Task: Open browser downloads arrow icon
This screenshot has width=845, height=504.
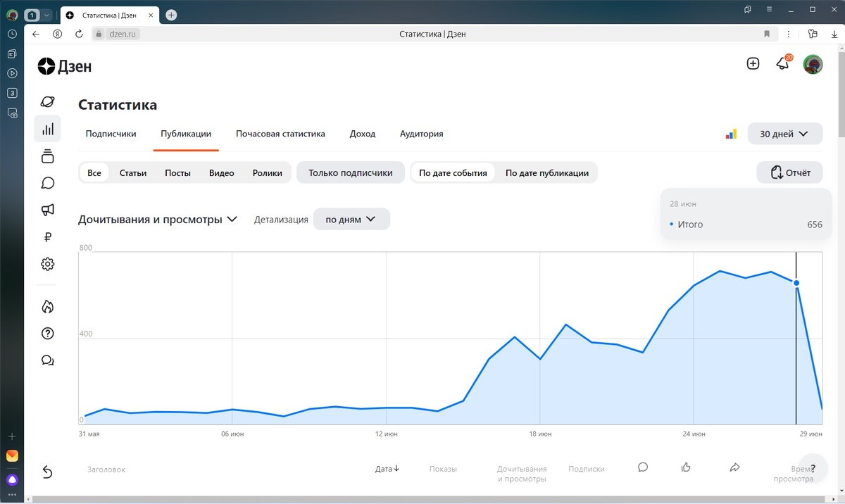Action: point(834,34)
